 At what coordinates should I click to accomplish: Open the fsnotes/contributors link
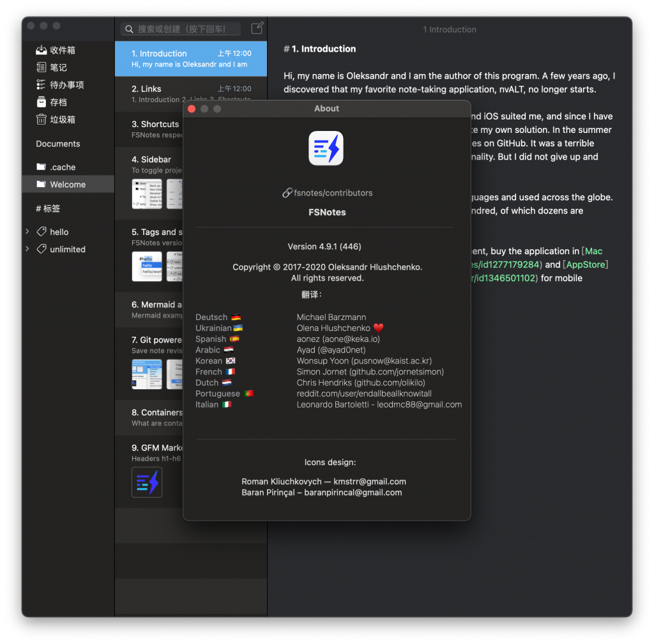(x=333, y=193)
